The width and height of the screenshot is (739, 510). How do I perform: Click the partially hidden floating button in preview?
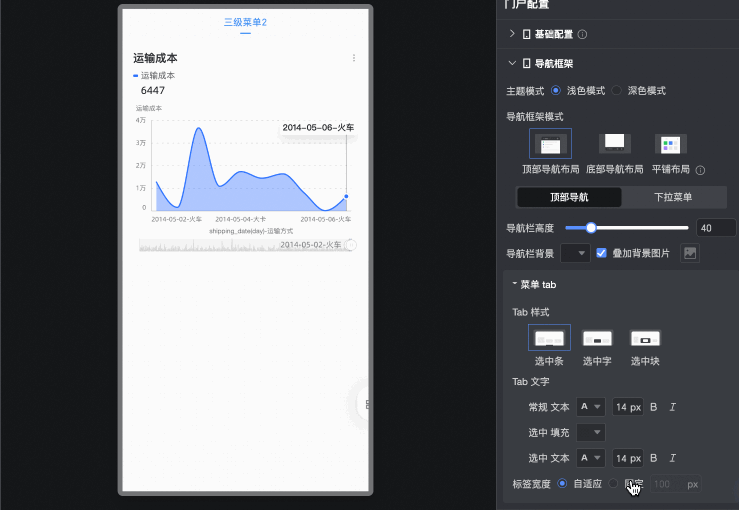pos(362,404)
